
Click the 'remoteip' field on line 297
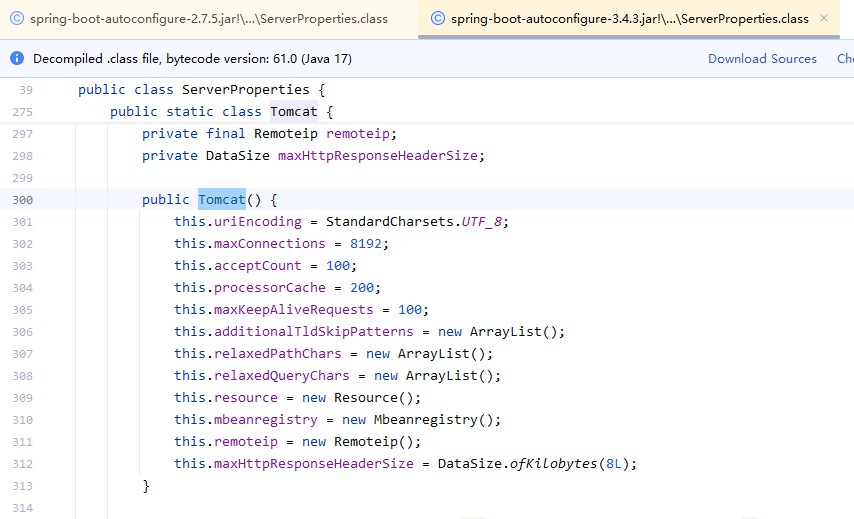[x=358, y=133]
